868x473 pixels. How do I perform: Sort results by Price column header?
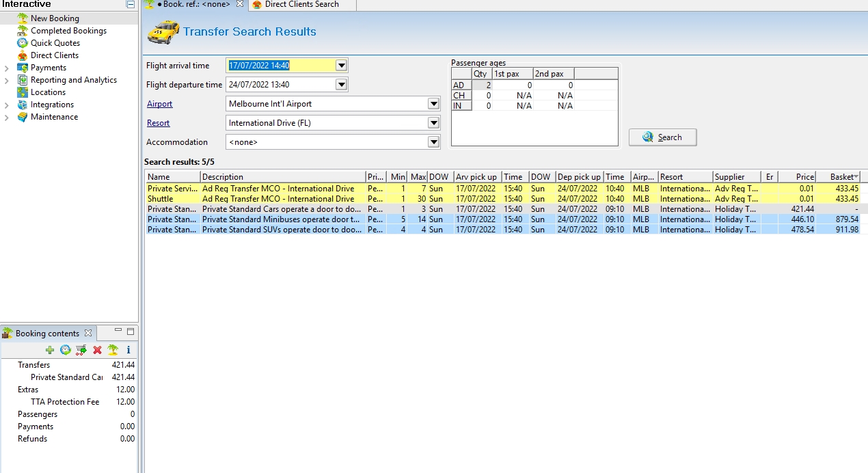pos(798,176)
